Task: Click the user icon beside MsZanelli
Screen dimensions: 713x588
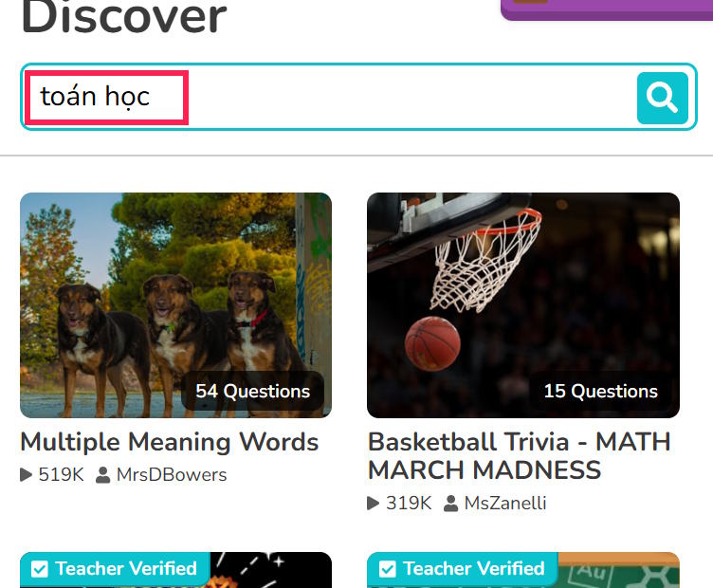Action: (450, 503)
